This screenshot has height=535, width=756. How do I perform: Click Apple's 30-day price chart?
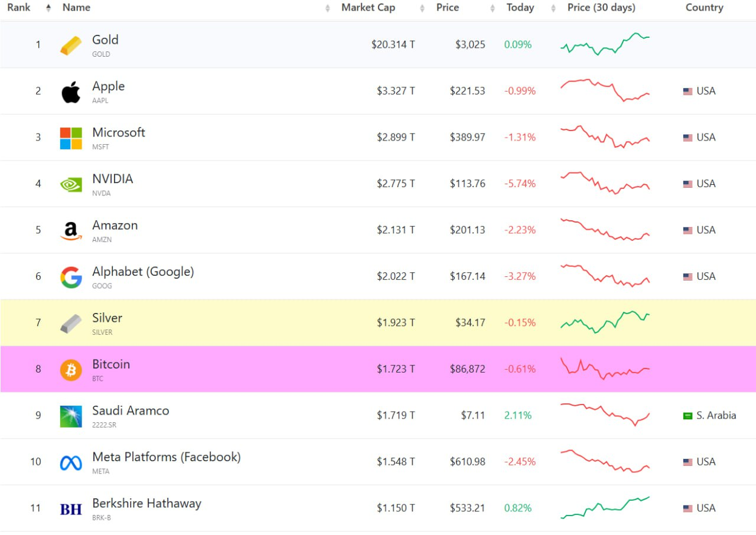point(605,90)
